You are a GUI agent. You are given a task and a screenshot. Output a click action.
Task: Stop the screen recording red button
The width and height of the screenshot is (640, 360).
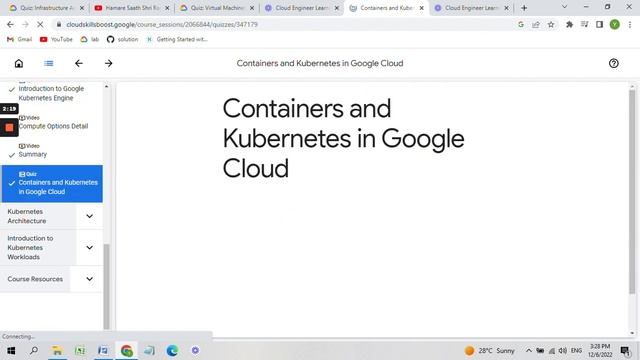[x=9, y=128]
